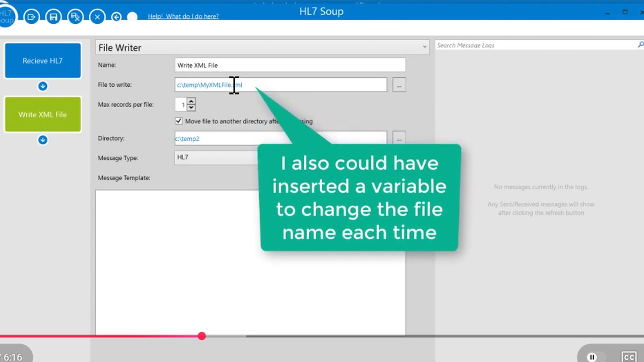Seek using the video progress bar handle
The image size is (644, 362).
pos(201,336)
